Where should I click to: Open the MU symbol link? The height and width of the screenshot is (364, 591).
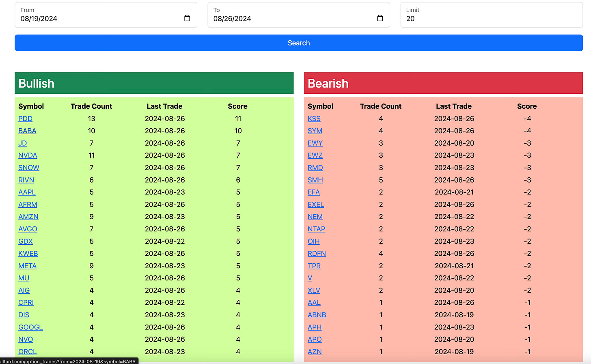tap(24, 278)
